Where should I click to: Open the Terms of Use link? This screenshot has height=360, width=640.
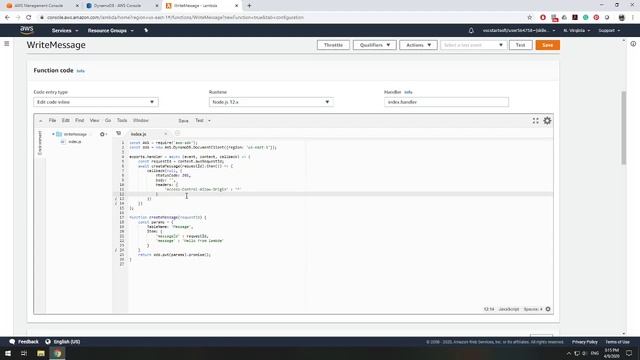tap(617, 342)
